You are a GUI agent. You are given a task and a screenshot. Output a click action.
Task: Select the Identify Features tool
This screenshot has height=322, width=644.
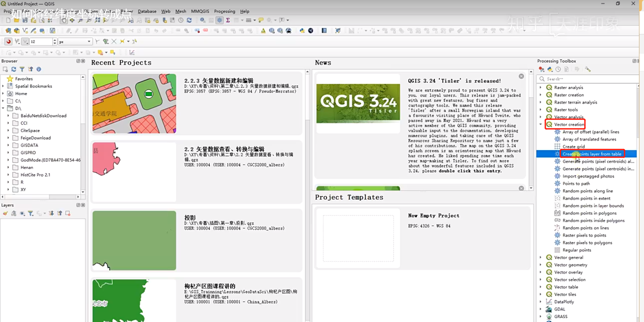click(202, 20)
